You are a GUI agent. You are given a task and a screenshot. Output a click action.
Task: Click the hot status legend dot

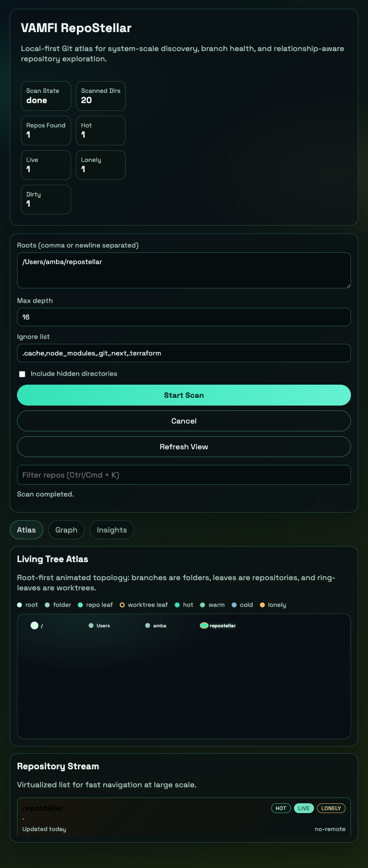(177, 604)
